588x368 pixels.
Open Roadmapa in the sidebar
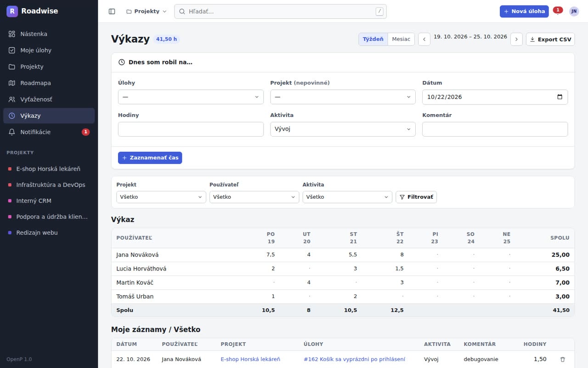49,83
